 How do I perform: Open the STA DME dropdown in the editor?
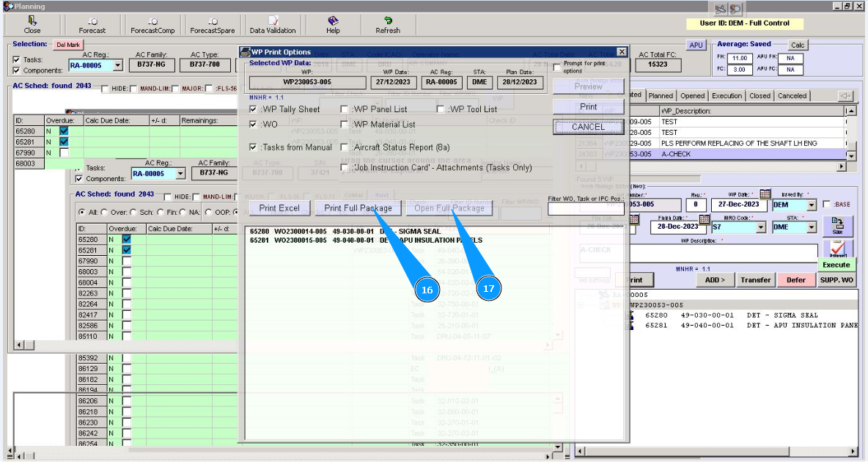811,227
